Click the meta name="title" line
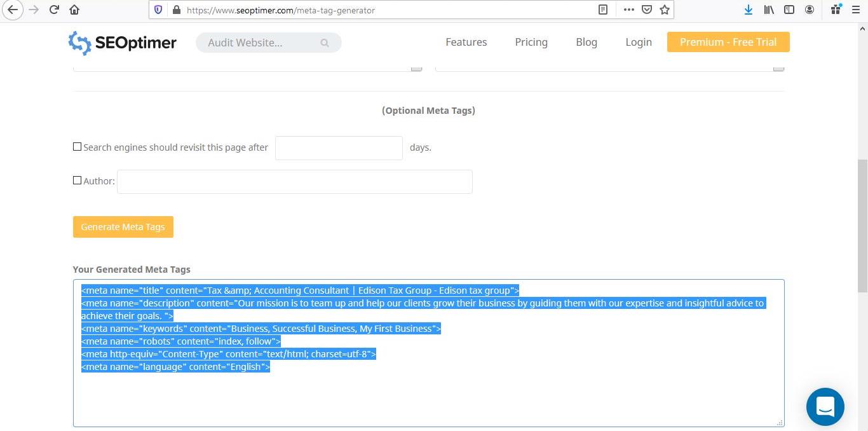Viewport: 868px width, 431px height. coord(301,291)
